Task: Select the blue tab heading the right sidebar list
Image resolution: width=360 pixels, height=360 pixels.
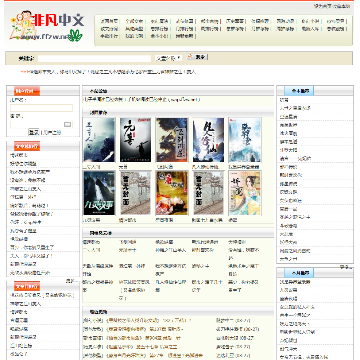Action: tap(299, 91)
